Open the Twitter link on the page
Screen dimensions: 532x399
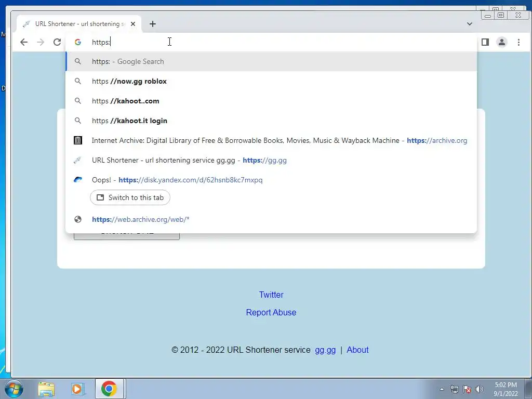pos(271,295)
